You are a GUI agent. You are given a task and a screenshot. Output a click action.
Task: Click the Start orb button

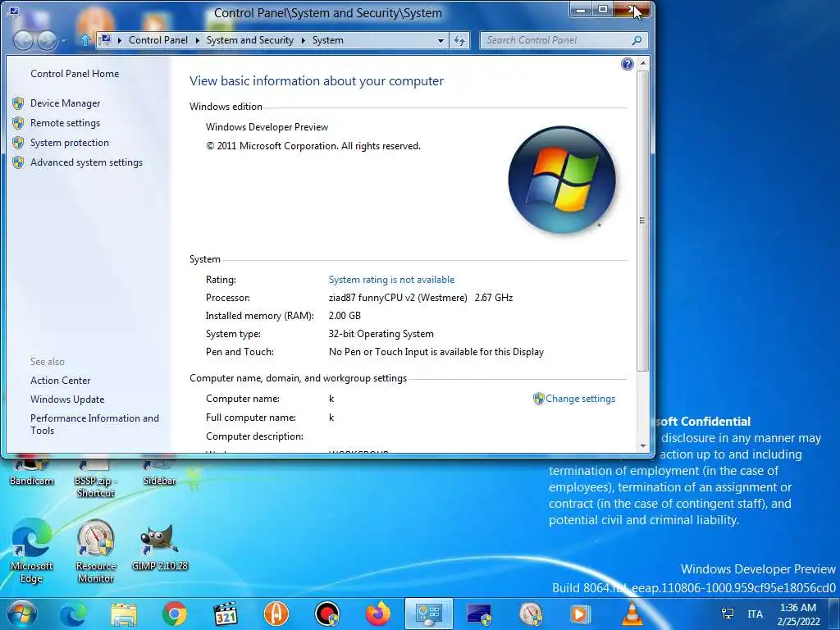(21, 614)
